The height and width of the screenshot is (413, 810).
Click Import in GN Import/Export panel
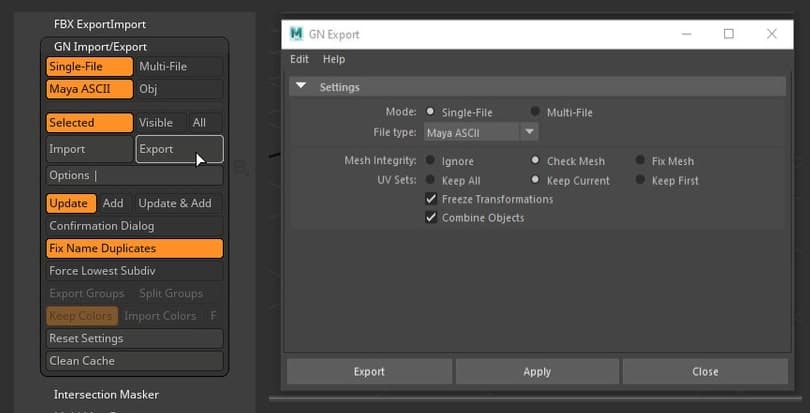click(x=89, y=149)
